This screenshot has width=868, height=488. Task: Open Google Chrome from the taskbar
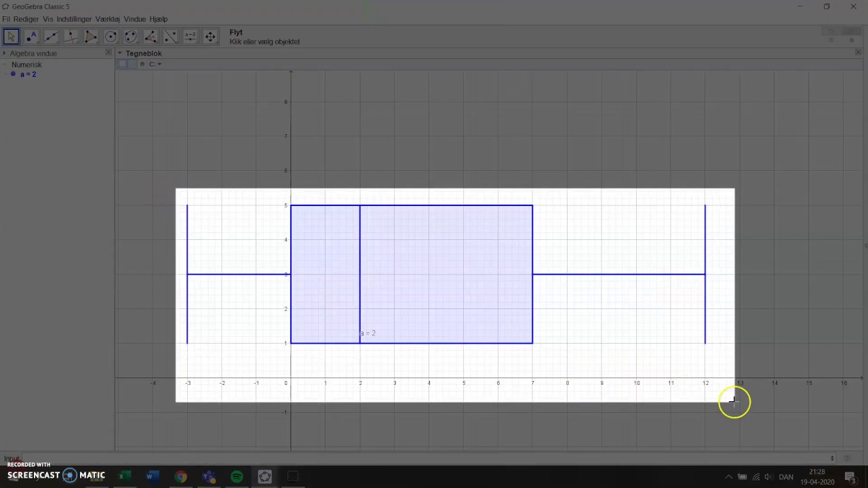pyautogui.click(x=180, y=476)
